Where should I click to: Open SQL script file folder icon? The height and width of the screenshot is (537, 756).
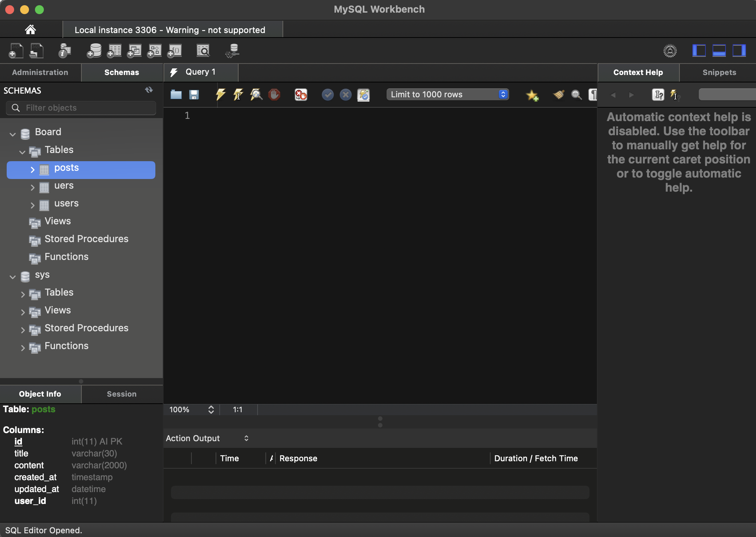176,95
